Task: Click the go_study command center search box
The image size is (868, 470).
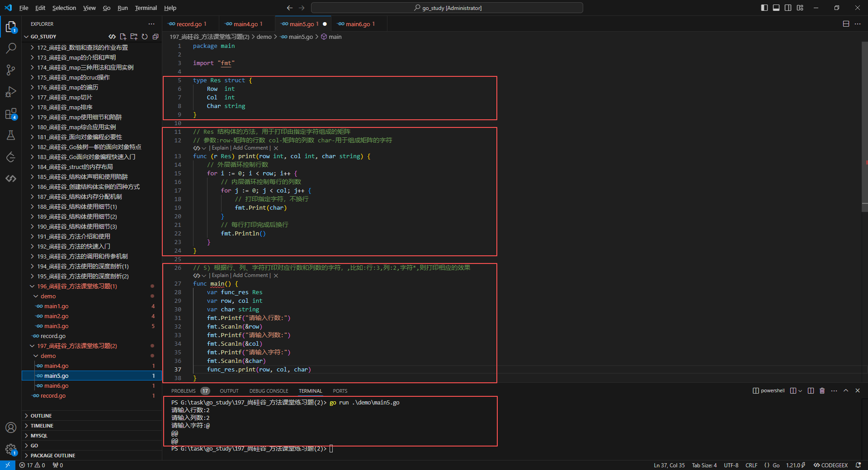Action: (x=447, y=8)
